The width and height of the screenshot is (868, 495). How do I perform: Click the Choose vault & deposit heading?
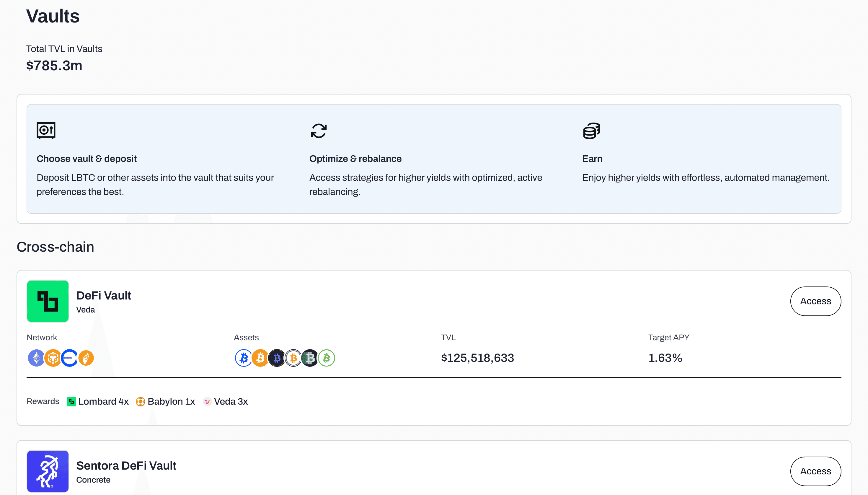point(86,159)
